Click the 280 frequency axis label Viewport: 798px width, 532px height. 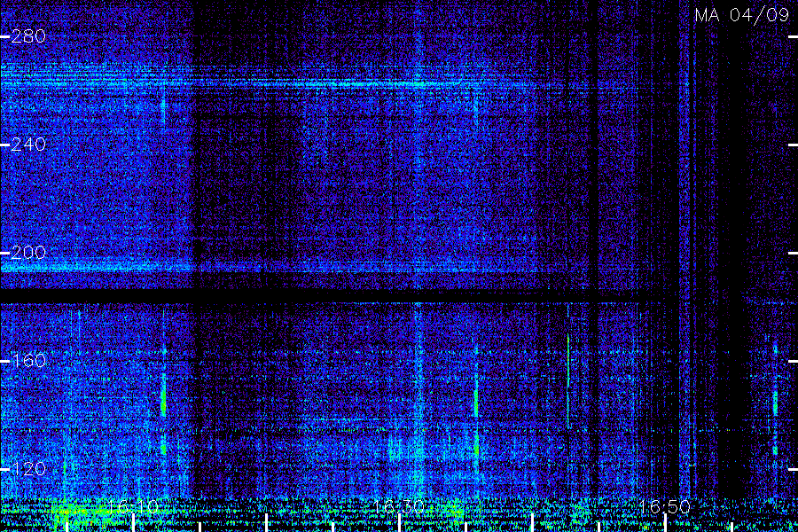[x=28, y=36]
